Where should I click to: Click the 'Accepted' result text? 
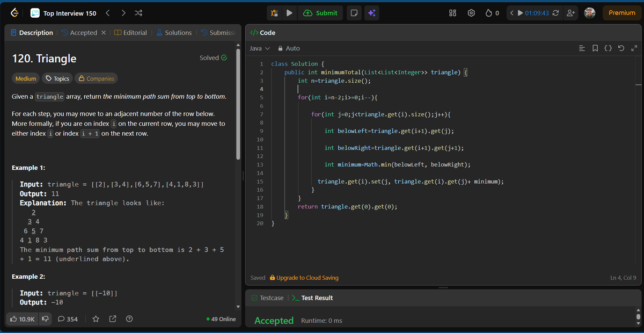(x=274, y=321)
